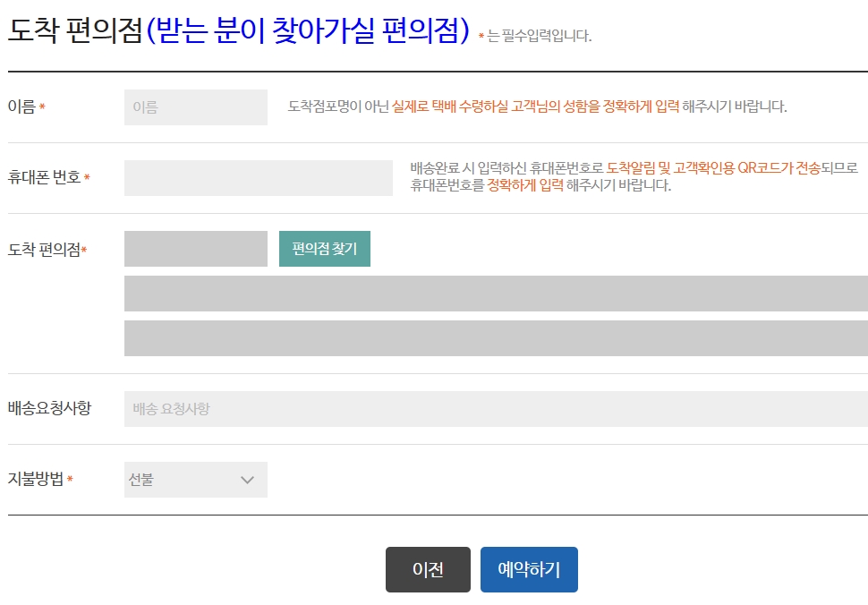The height and width of the screenshot is (605, 868).
Task: Click the 이름 name input field
Action: coord(195,107)
